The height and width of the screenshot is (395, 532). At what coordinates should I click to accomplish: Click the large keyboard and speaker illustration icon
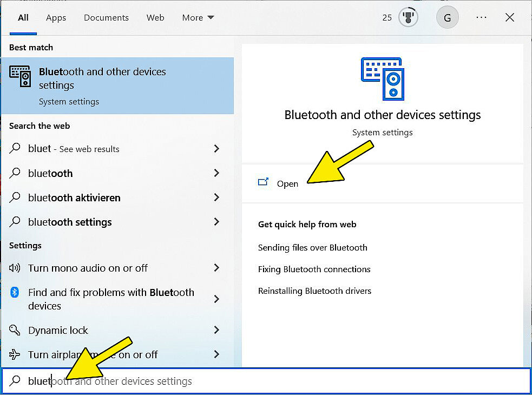[382, 78]
